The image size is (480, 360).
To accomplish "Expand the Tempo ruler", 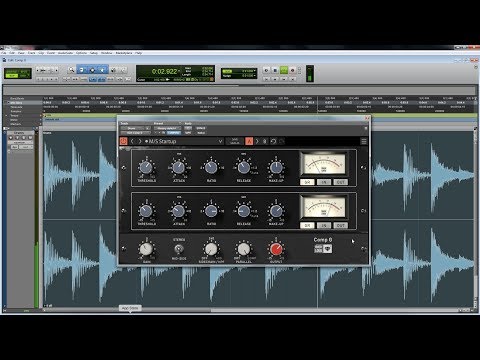I will tap(7, 115).
